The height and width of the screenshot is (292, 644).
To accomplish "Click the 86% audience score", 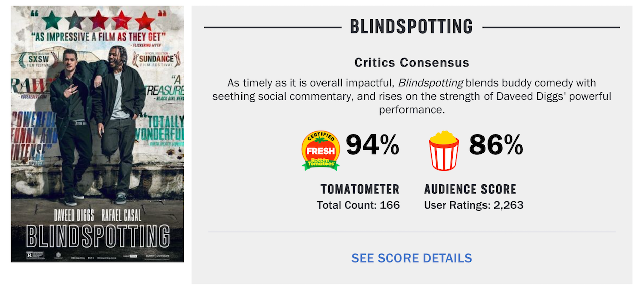I will (496, 145).
